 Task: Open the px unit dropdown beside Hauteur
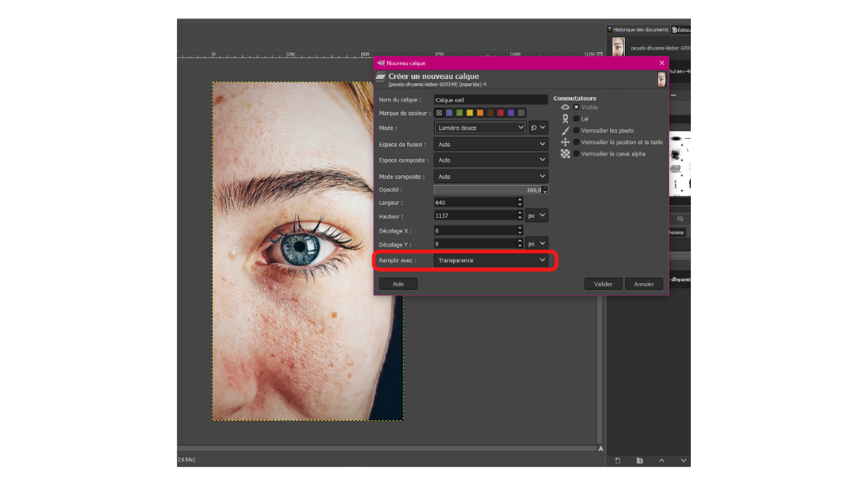pyautogui.click(x=536, y=215)
